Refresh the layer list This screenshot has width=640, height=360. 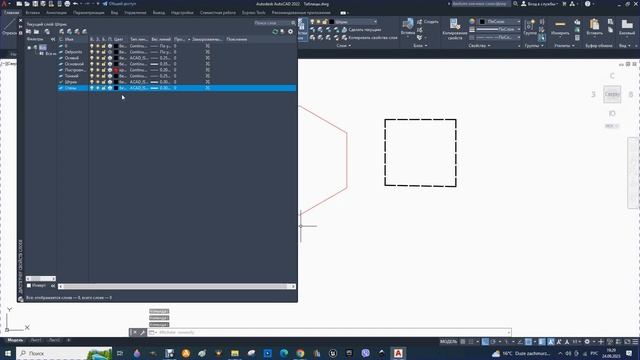275,31
